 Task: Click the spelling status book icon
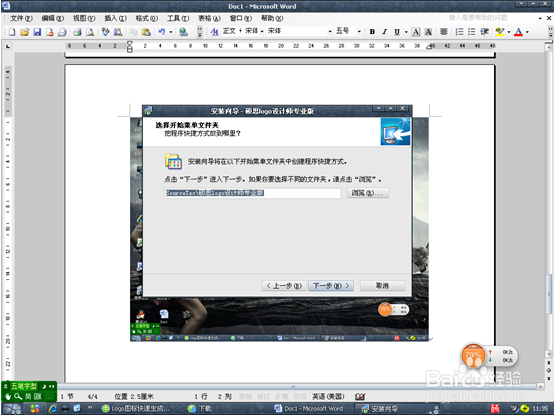click(x=360, y=397)
